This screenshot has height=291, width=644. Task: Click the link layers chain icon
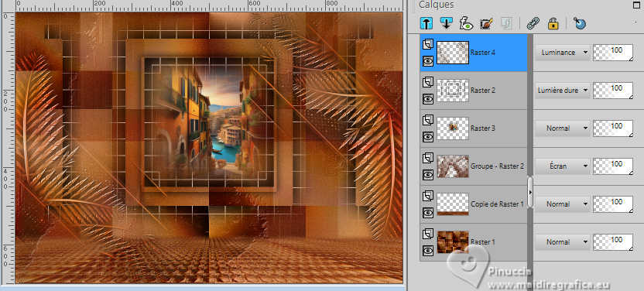(533, 23)
